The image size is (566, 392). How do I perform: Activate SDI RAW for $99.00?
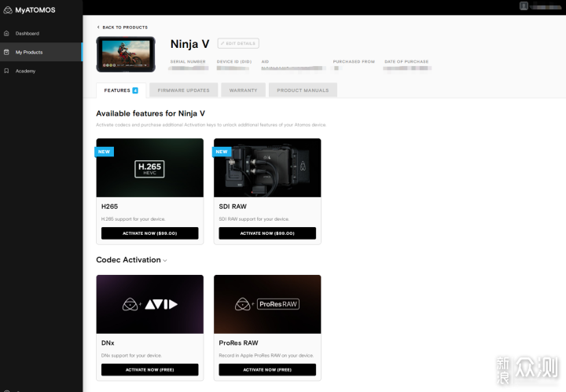267,233
